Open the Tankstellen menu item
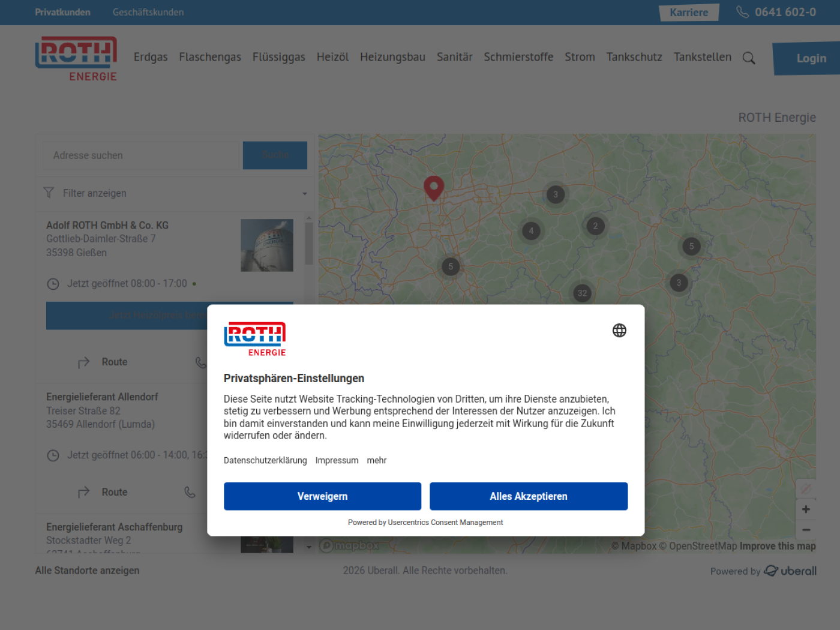Screen dimensions: 840x630 [x=703, y=57]
